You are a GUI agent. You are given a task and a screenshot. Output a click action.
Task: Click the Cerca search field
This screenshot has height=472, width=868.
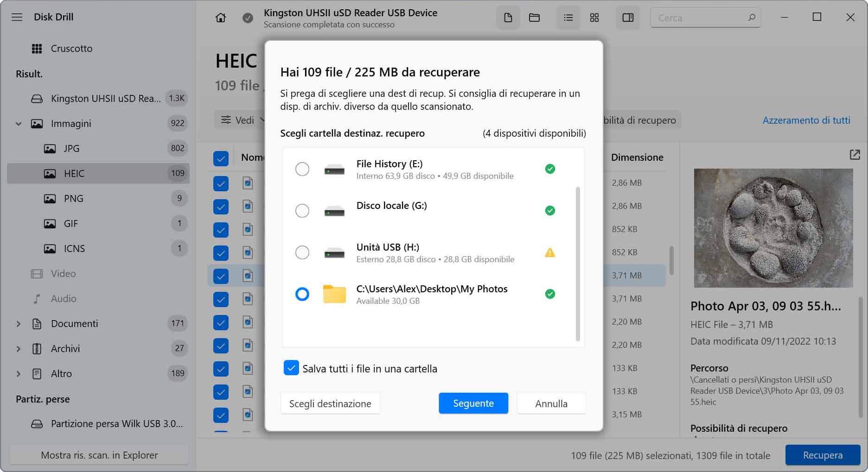pyautogui.click(x=705, y=18)
